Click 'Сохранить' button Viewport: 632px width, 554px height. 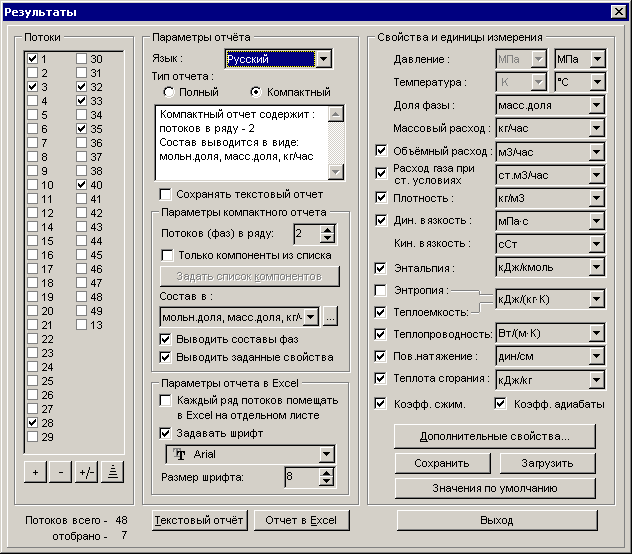coord(442,463)
